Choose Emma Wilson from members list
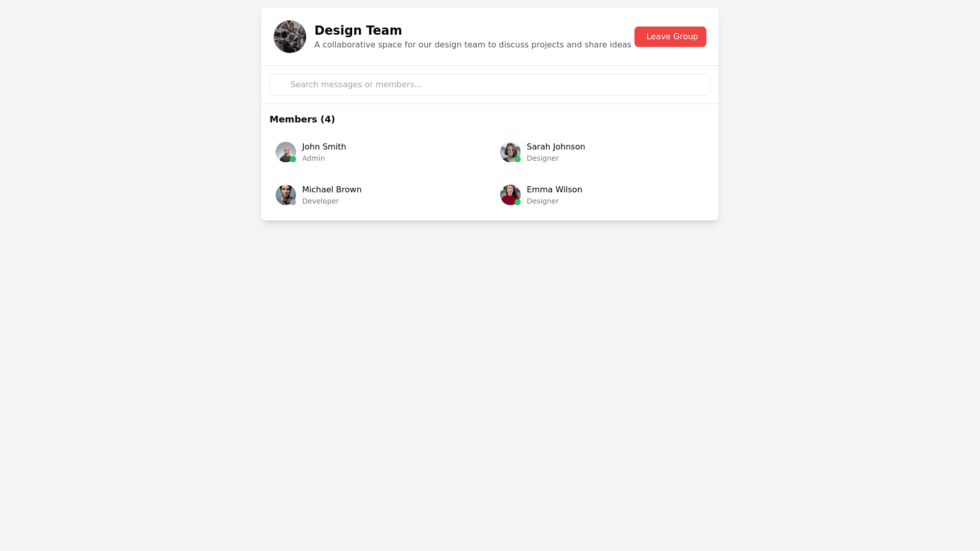 point(554,190)
